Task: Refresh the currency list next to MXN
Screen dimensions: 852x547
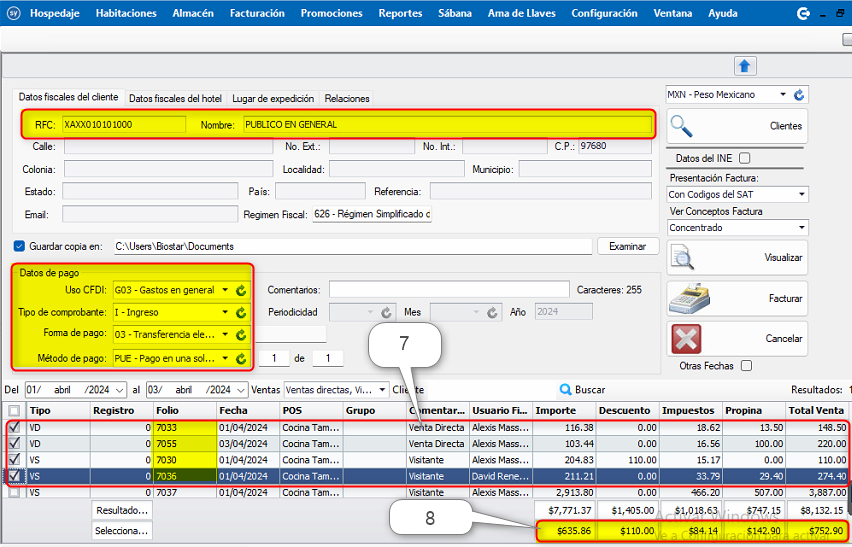Action: click(x=799, y=95)
